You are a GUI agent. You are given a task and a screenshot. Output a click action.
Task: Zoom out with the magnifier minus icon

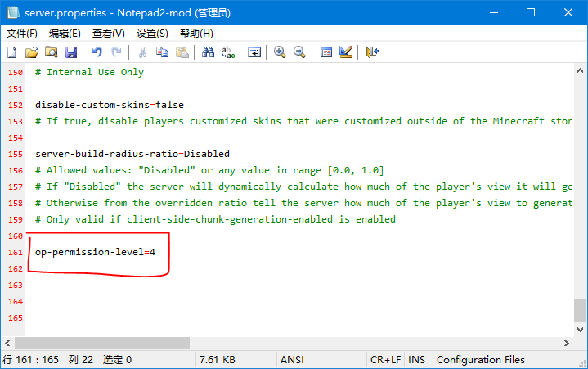click(299, 52)
